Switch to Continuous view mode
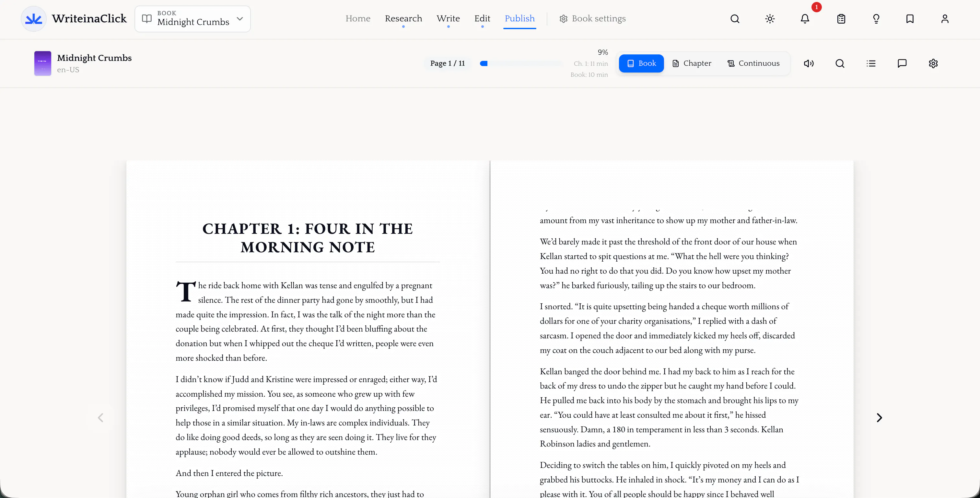Viewport: 980px width, 498px height. pos(753,63)
